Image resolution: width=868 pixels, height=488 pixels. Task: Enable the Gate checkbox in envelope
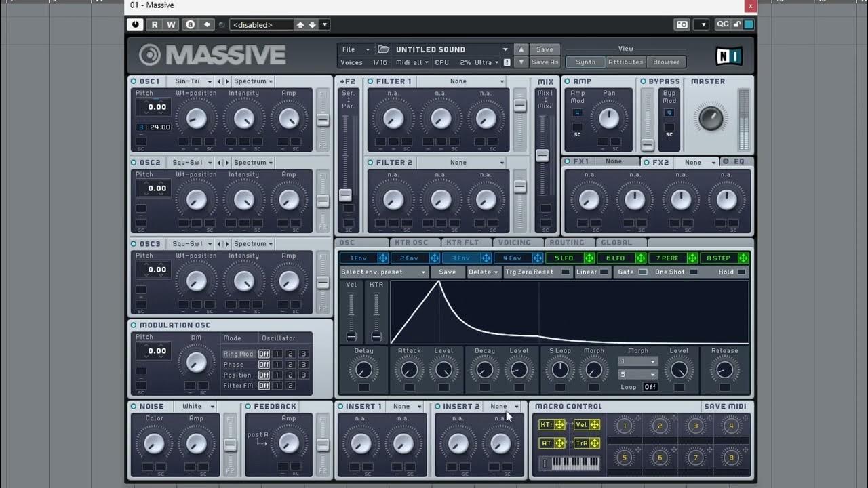click(x=642, y=272)
